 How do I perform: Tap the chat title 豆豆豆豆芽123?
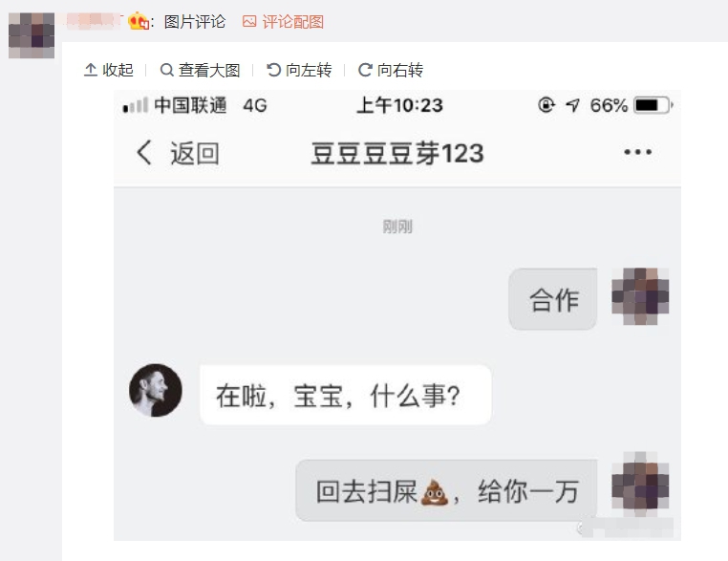pos(397,153)
